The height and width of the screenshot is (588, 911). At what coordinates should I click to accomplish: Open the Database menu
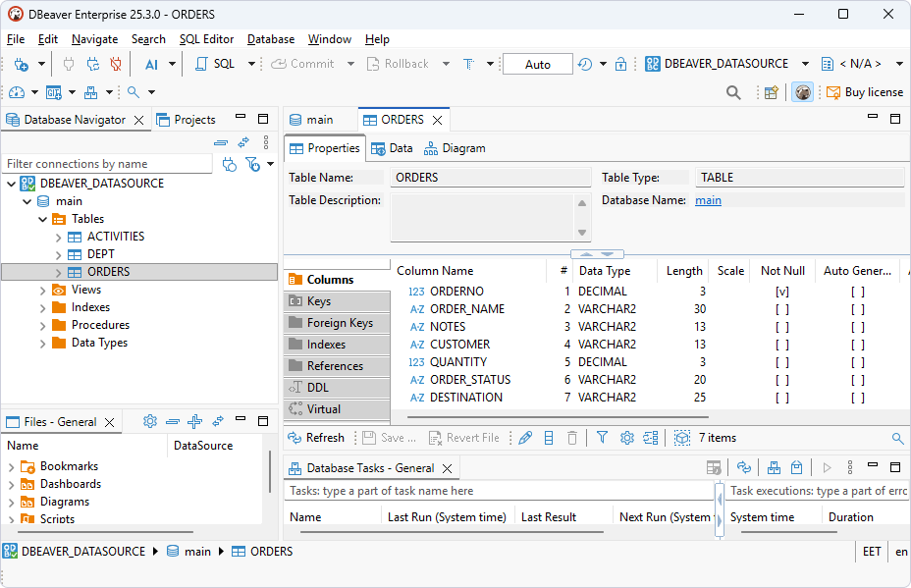269,39
